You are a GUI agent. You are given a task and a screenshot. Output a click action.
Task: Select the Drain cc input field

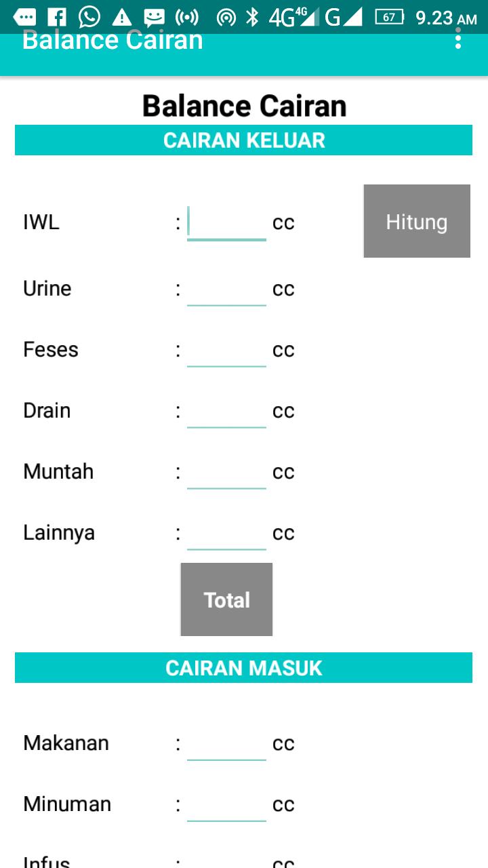(x=226, y=411)
